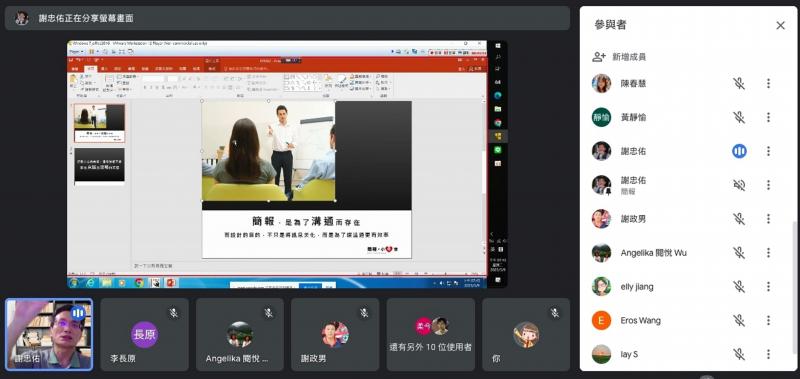Open more options for 黃靜怡
The height and width of the screenshot is (379, 800).
[x=768, y=117]
